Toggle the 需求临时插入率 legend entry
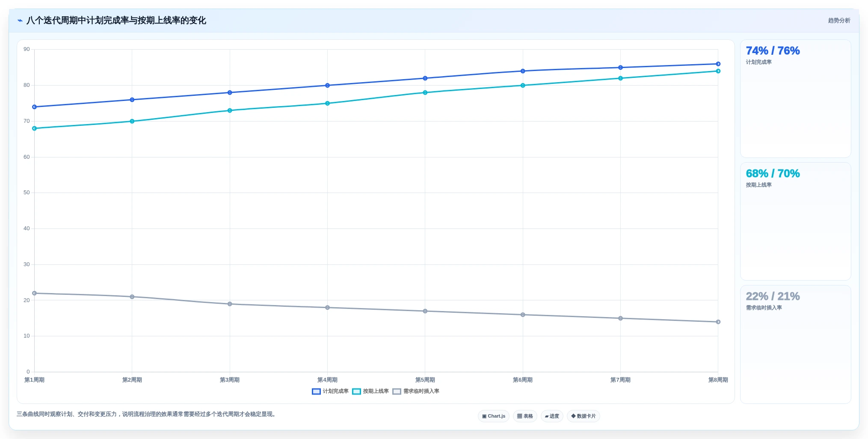868x439 pixels. coord(416,392)
